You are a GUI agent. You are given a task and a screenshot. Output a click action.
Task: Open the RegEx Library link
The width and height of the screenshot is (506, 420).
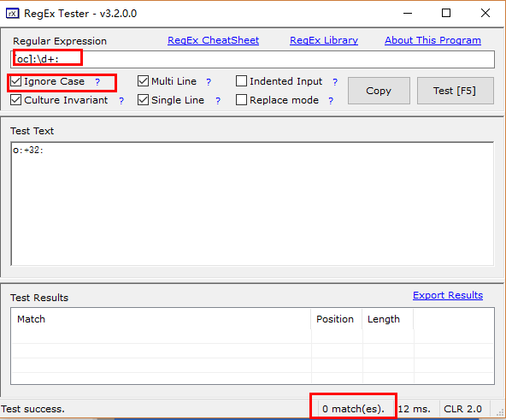[324, 40]
